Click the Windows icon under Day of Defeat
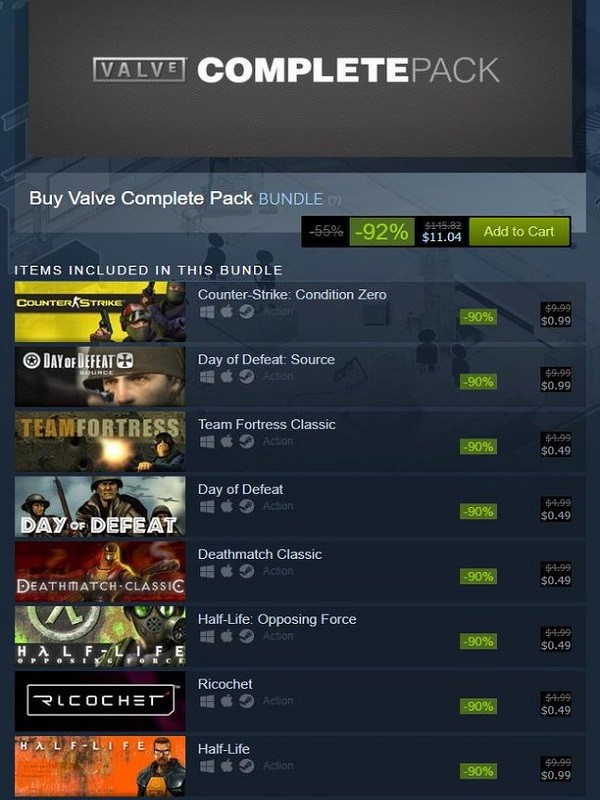The width and height of the screenshot is (600, 800). coord(207,506)
